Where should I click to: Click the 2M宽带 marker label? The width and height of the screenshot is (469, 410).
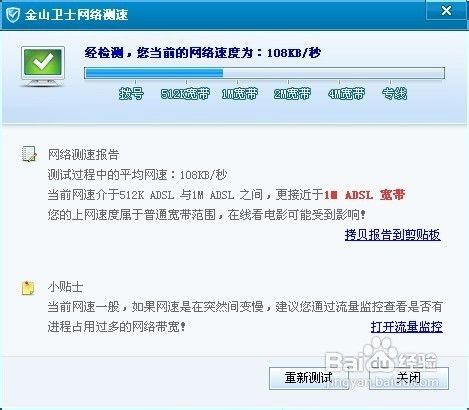(292, 94)
